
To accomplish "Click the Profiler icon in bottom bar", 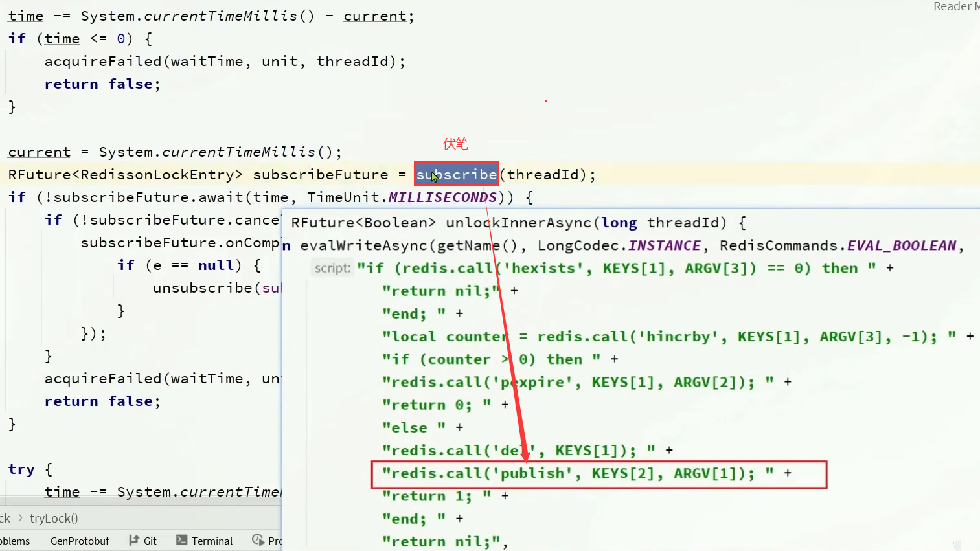I will pyautogui.click(x=258, y=540).
